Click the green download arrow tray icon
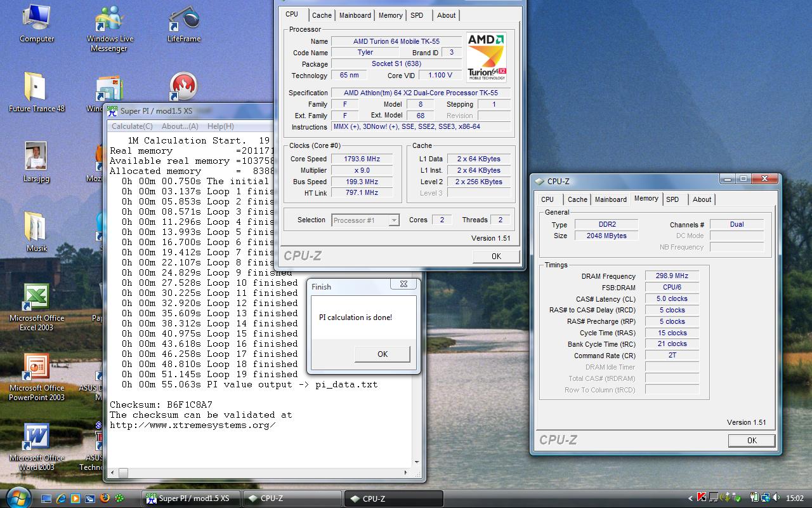This screenshot has width=812, height=508. [x=726, y=498]
